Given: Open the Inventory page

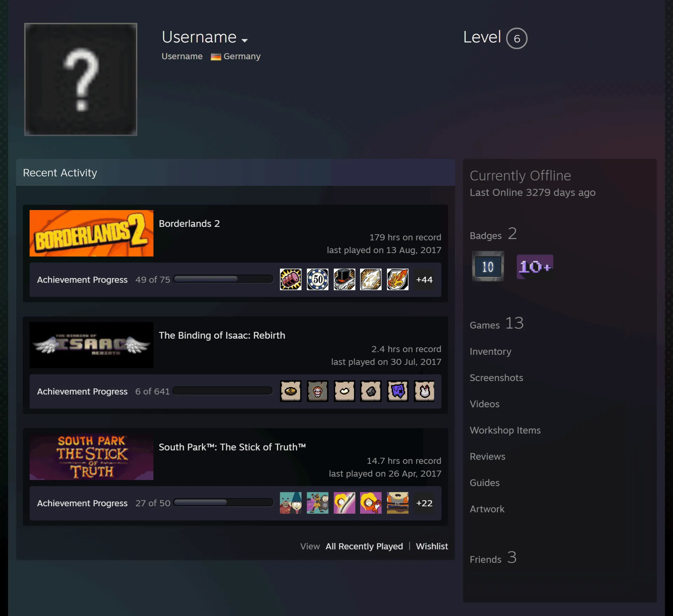Looking at the screenshot, I should [x=490, y=351].
